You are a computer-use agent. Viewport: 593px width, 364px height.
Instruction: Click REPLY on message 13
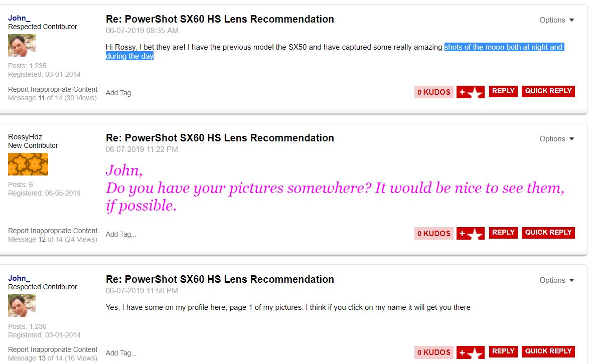[503, 351]
